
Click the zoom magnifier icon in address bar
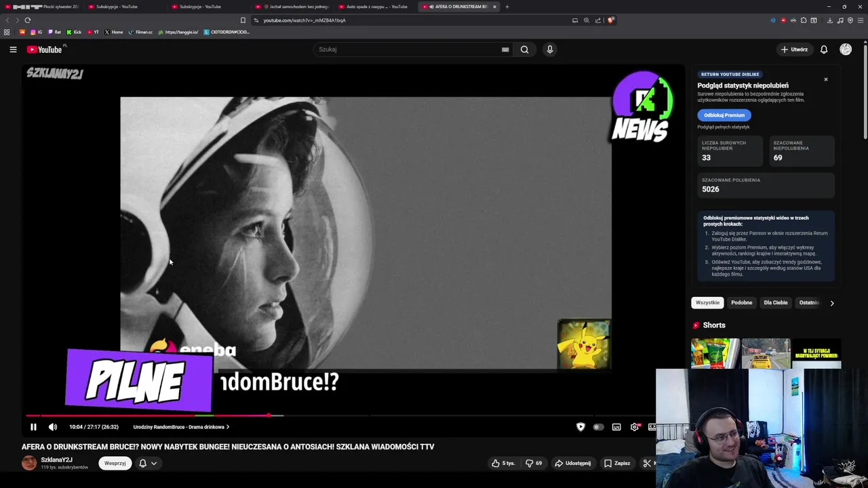pos(587,20)
